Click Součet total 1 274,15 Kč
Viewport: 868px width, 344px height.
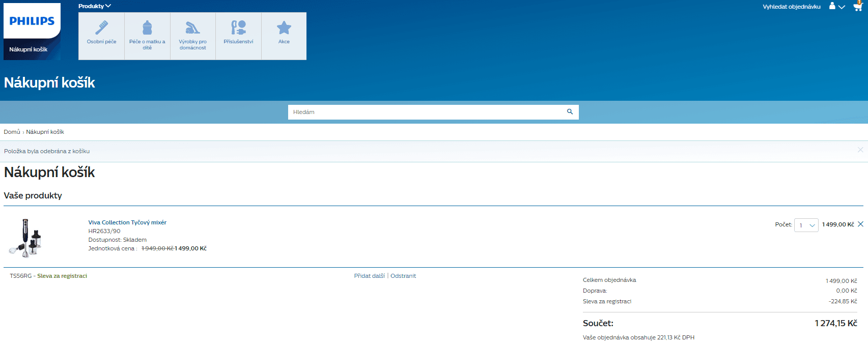(836, 323)
